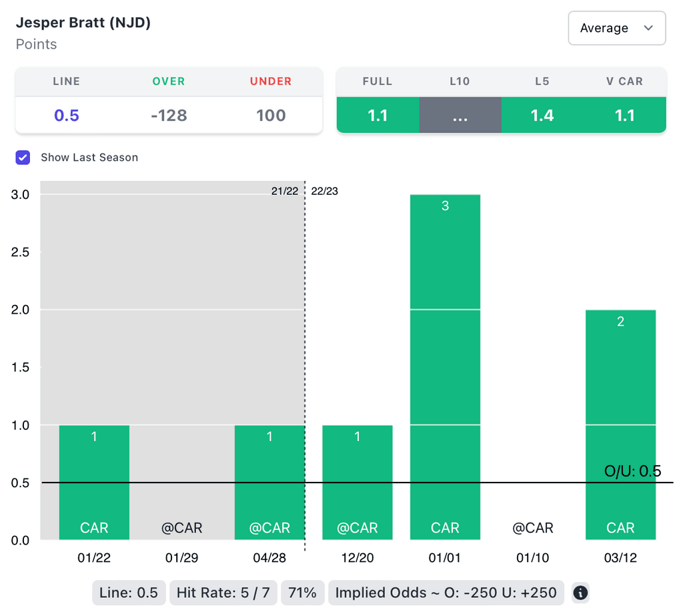Screen dimensions: 683x616
Task: Select the L10 stats tab
Action: tap(460, 115)
